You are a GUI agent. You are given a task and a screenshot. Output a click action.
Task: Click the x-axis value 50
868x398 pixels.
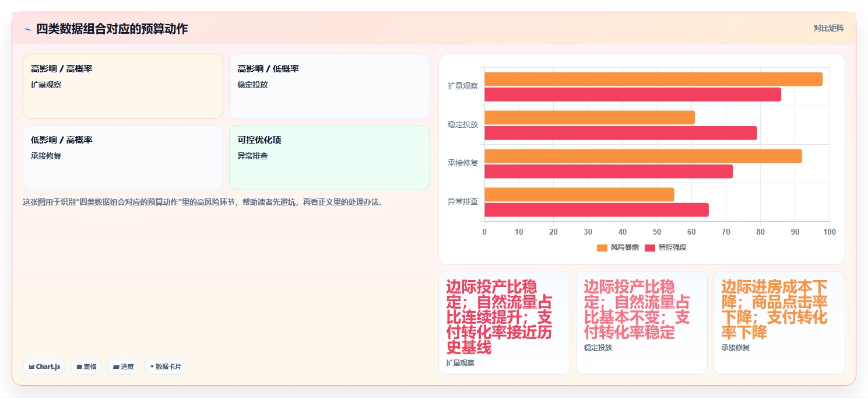[x=657, y=232]
